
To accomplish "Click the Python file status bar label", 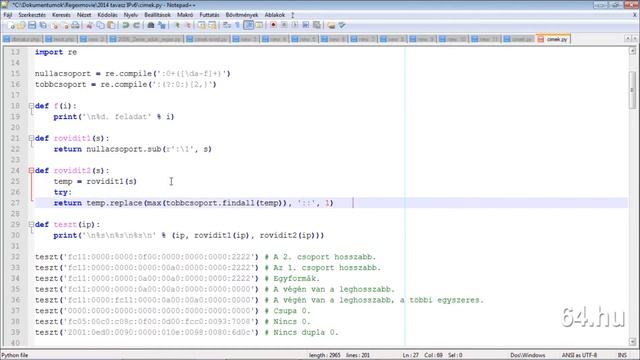I will click(15, 355).
